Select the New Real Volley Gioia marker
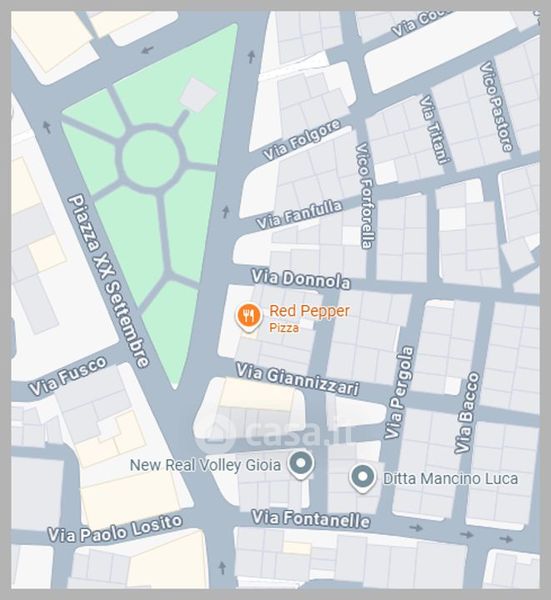The image size is (551, 600). [x=301, y=465]
